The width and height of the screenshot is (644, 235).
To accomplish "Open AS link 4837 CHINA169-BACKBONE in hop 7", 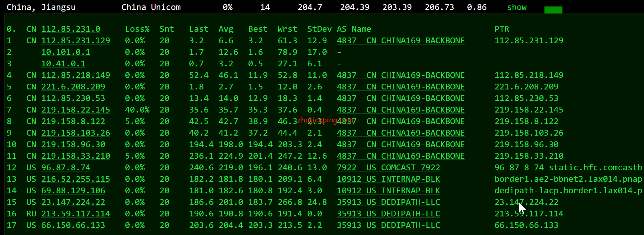I will 401,110.
